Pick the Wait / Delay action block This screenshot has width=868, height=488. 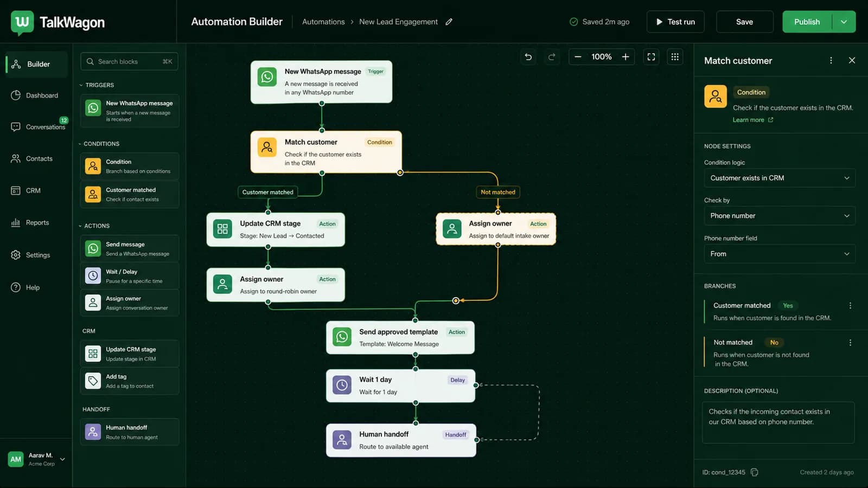tap(130, 276)
